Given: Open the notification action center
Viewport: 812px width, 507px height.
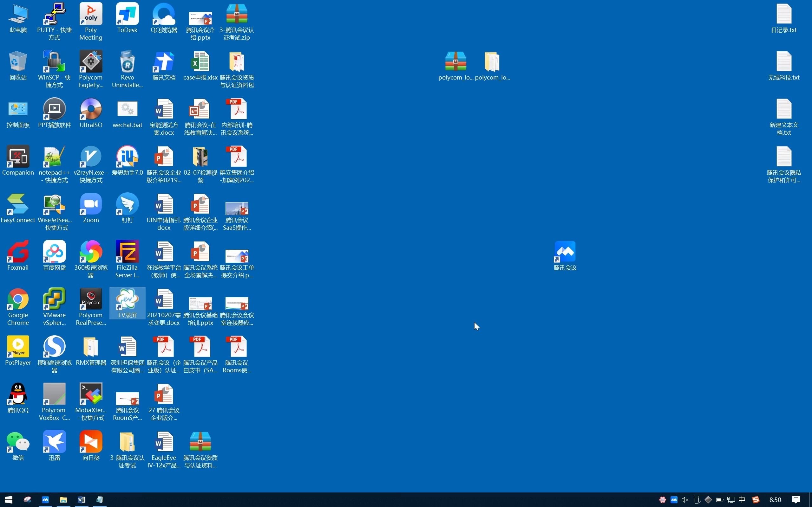Looking at the screenshot, I should (796, 500).
